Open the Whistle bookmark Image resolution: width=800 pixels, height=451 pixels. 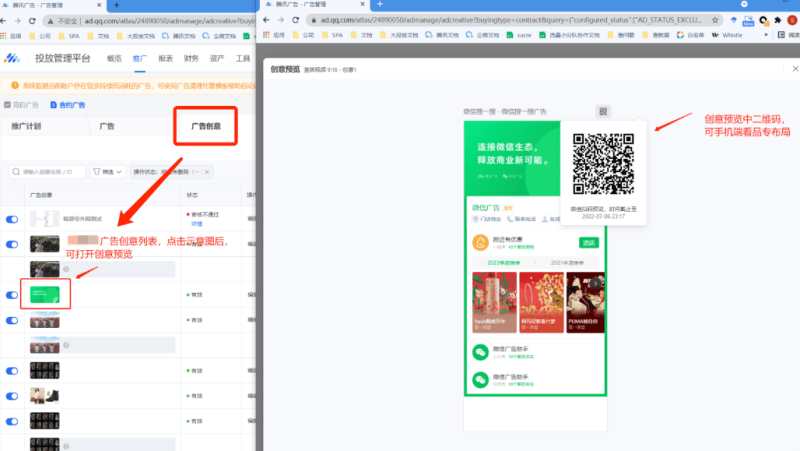point(727,35)
